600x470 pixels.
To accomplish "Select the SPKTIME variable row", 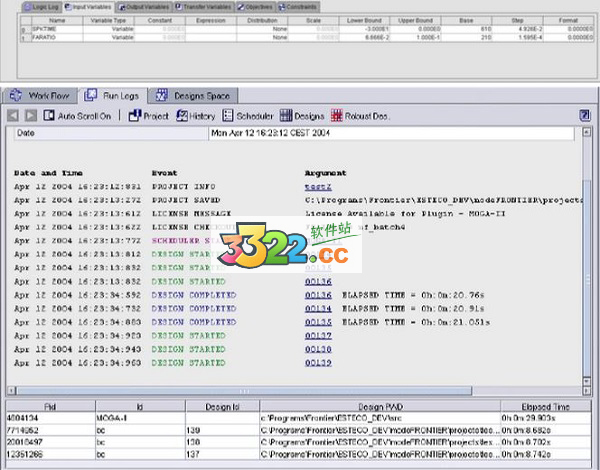I will coord(42,28).
